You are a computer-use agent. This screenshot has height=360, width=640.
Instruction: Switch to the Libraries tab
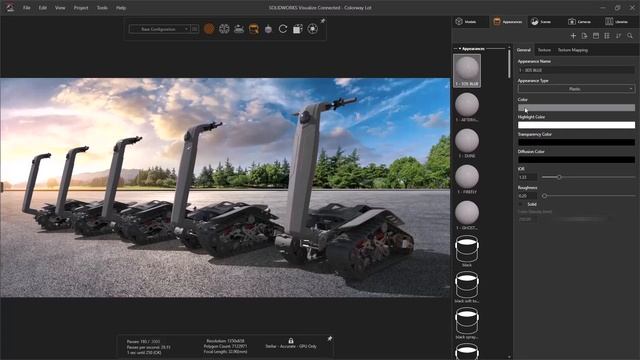click(617, 22)
